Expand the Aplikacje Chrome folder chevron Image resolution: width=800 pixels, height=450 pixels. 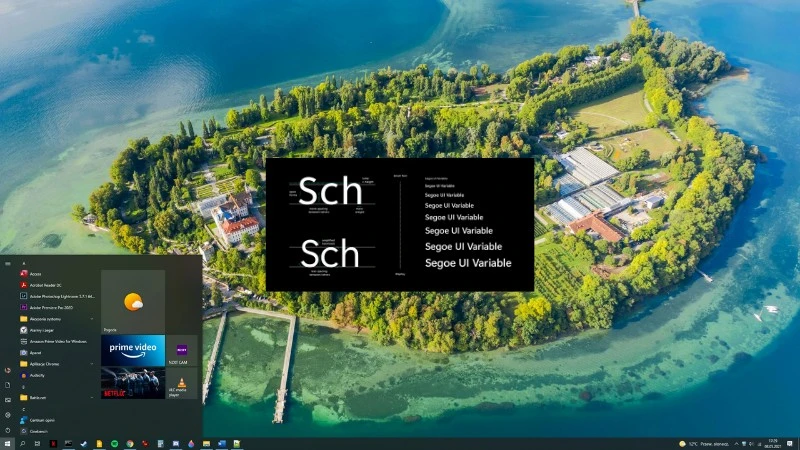pyautogui.click(x=92, y=364)
